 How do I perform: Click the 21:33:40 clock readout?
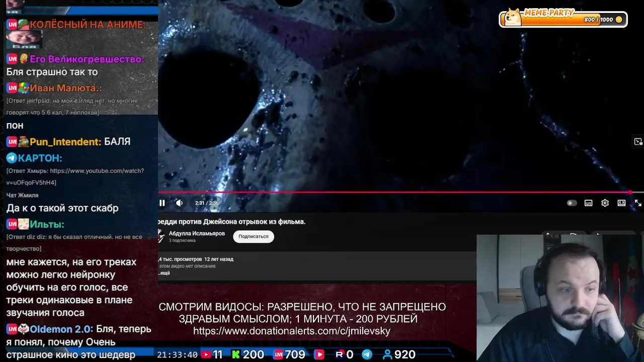(177, 354)
